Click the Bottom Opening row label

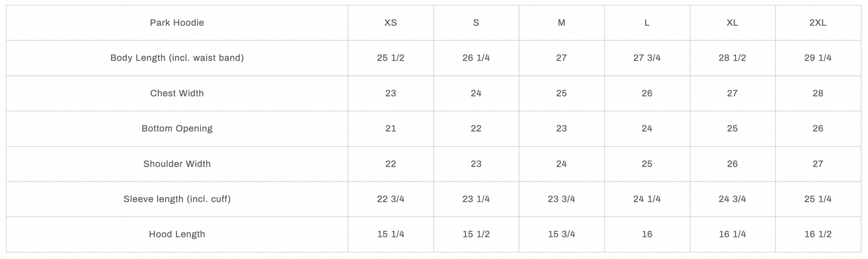(x=177, y=128)
